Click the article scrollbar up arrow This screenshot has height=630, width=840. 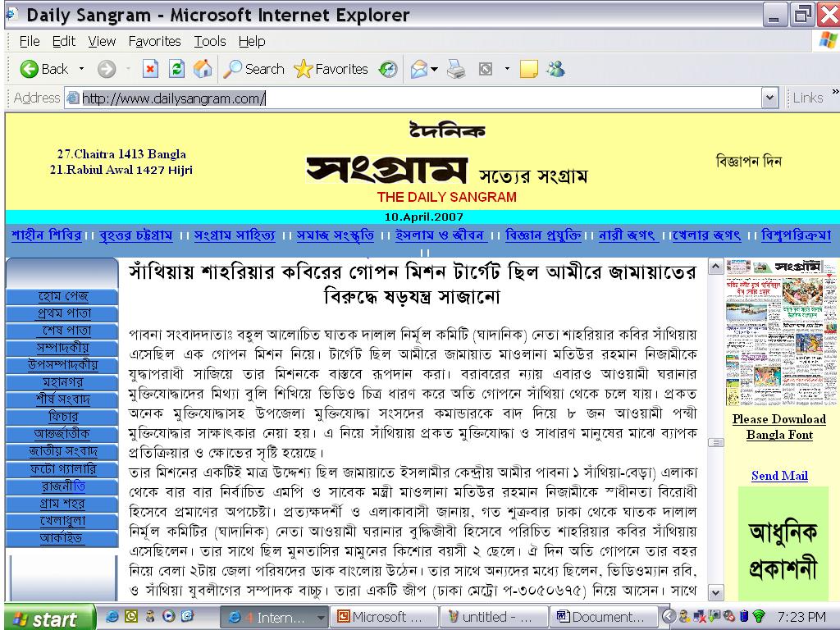coord(715,267)
